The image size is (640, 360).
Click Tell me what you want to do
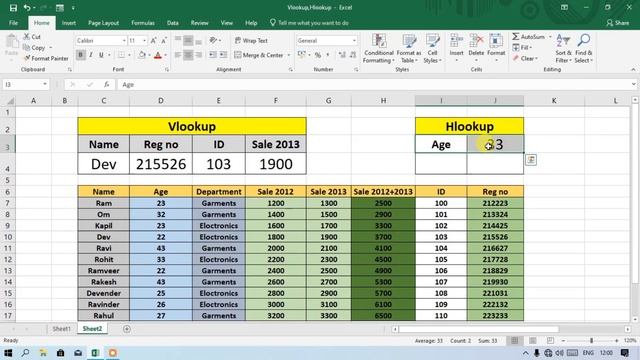coord(309,23)
